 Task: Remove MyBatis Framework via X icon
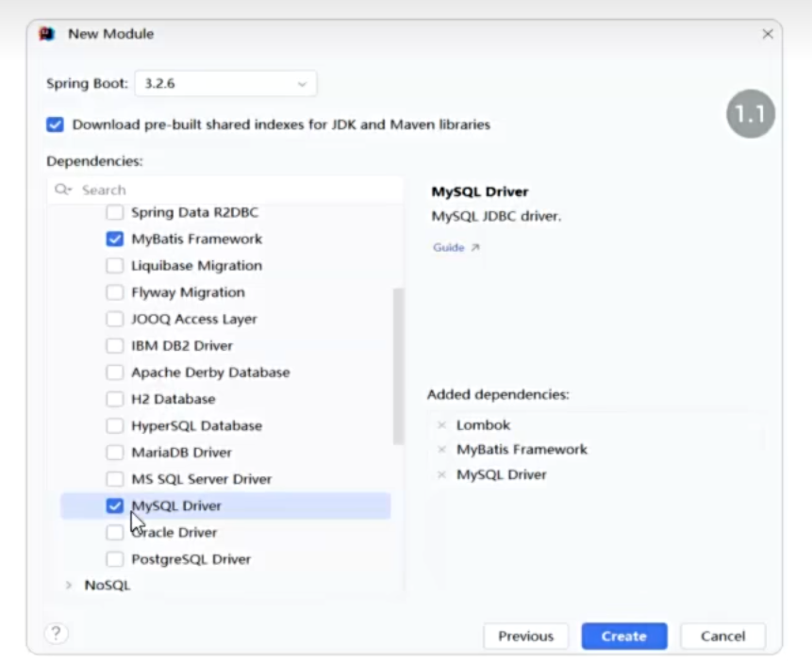click(x=441, y=450)
